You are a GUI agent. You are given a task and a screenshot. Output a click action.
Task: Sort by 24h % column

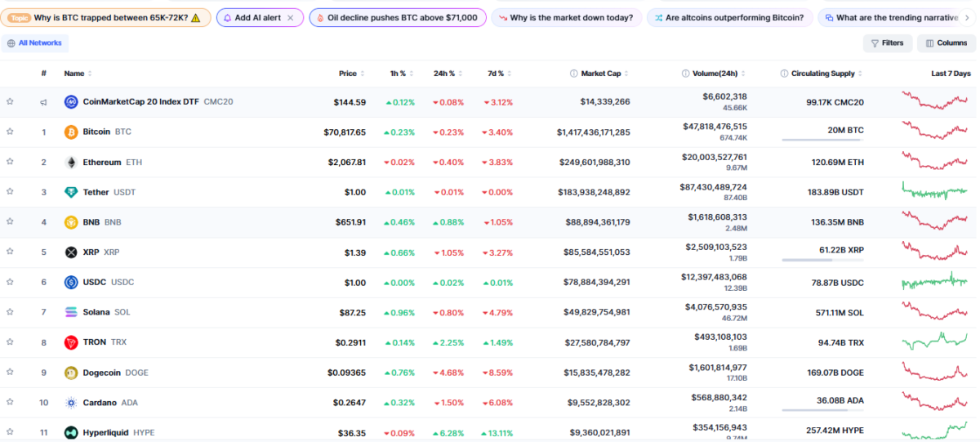click(x=448, y=74)
